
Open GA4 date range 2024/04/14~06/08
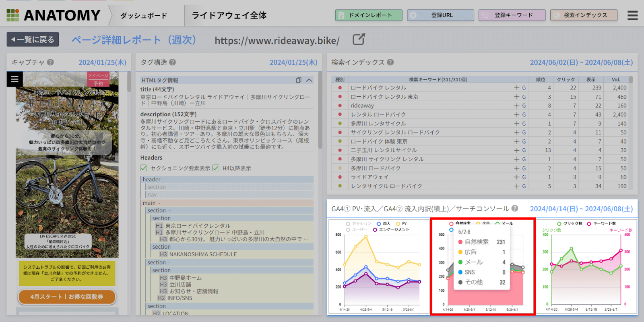click(581, 208)
